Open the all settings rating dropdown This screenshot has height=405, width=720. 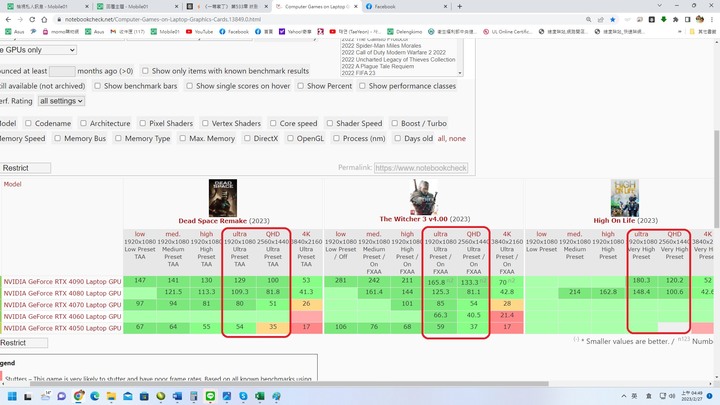[x=61, y=101]
